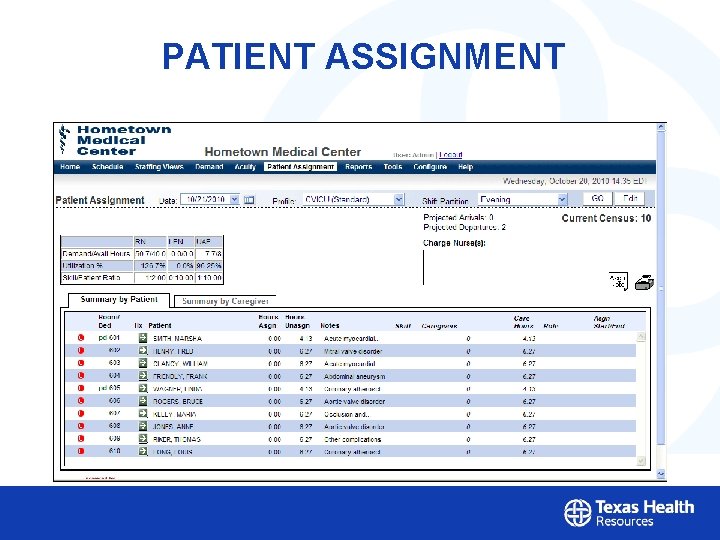The height and width of the screenshot is (540, 720).
Task: Click the Notes column header
Action: [330, 326]
